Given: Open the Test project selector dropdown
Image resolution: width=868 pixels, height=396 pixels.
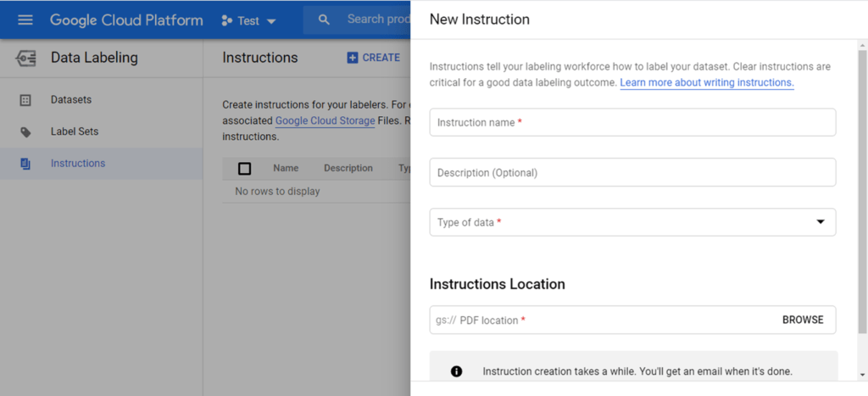Looking at the screenshot, I should click(248, 21).
